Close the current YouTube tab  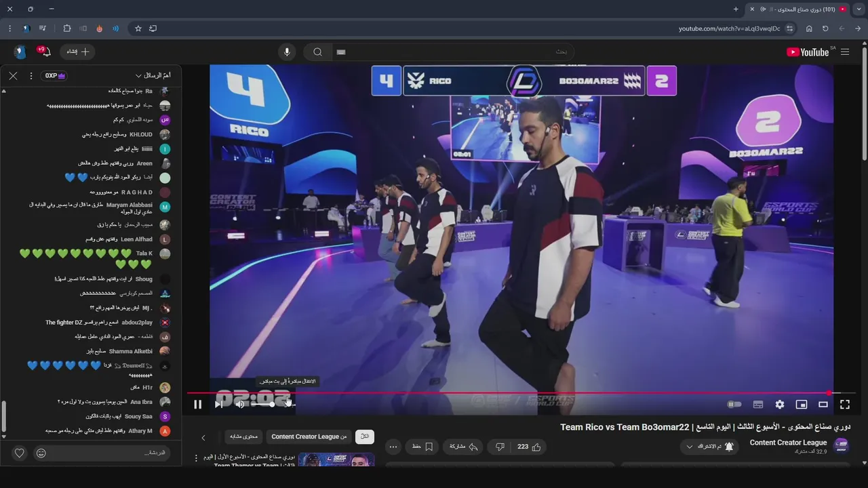pos(751,9)
